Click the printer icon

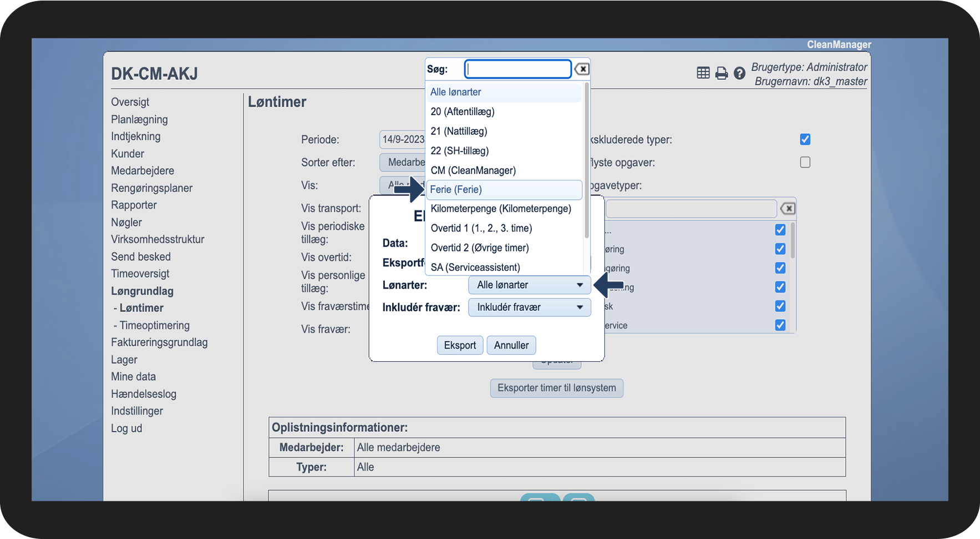pos(722,73)
